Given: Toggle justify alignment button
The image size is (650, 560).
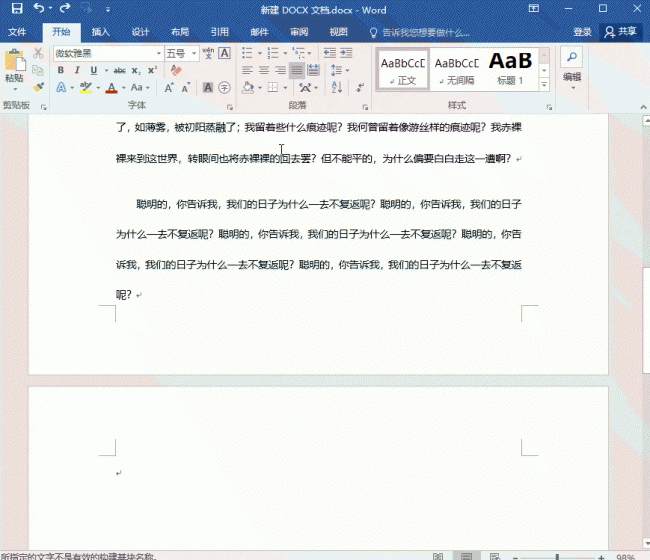Looking at the screenshot, I should [297, 70].
